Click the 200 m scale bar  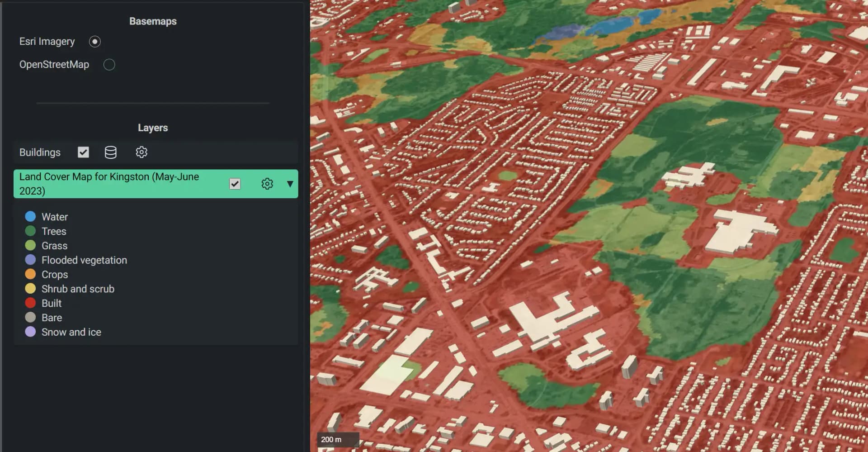coord(338,439)
